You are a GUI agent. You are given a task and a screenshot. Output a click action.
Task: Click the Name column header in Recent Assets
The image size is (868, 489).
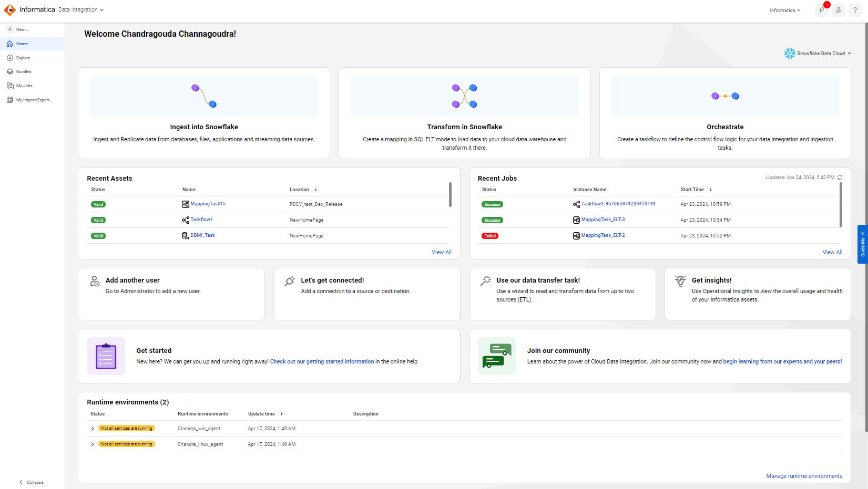coord(189,190)
